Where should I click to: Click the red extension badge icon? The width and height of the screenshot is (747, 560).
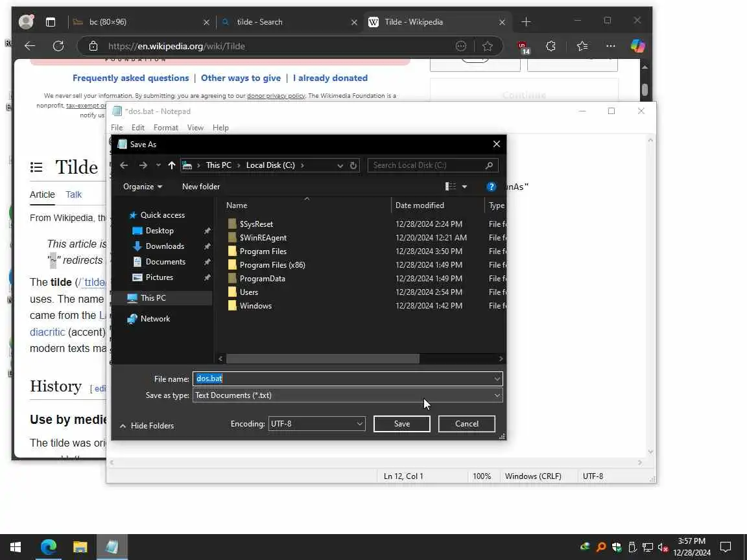523,47
